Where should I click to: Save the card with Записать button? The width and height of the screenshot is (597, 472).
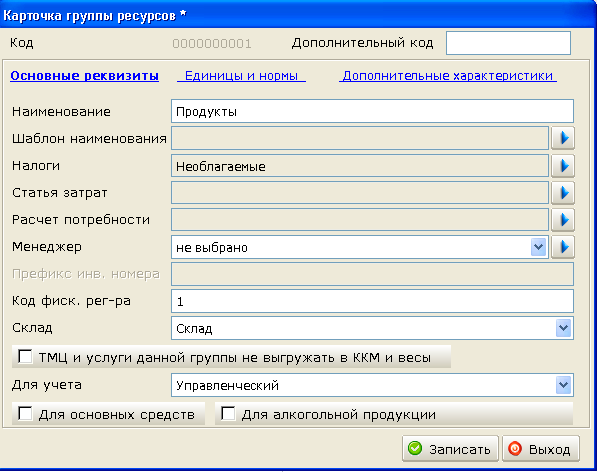[x=450, y=449]
